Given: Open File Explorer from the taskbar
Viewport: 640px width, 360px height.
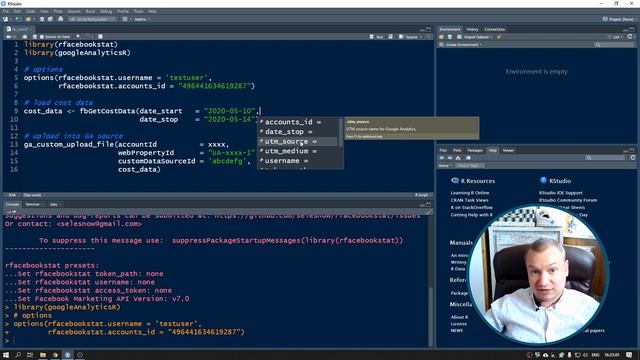Looking at the screenshot, I should (42, 355).
